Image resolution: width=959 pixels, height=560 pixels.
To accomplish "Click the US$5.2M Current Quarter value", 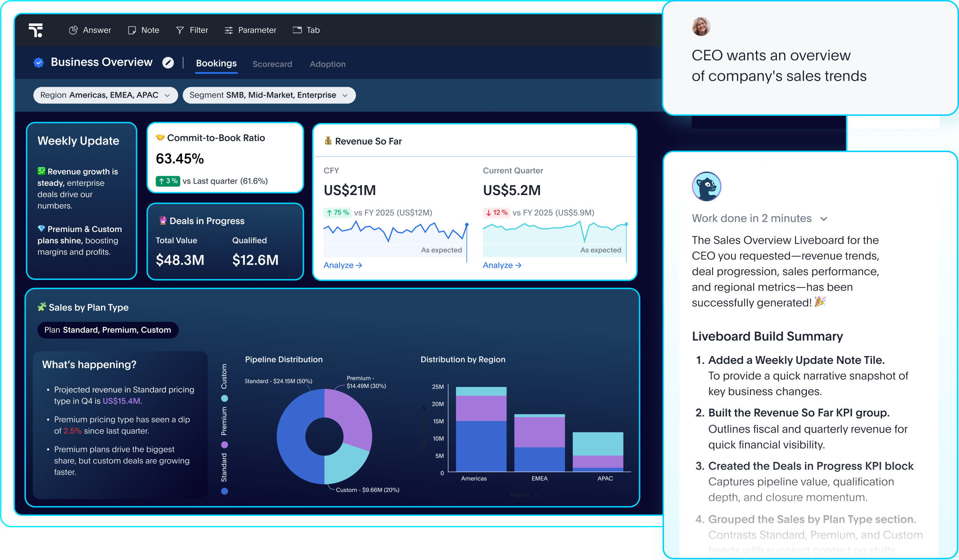I will [512, 190].
